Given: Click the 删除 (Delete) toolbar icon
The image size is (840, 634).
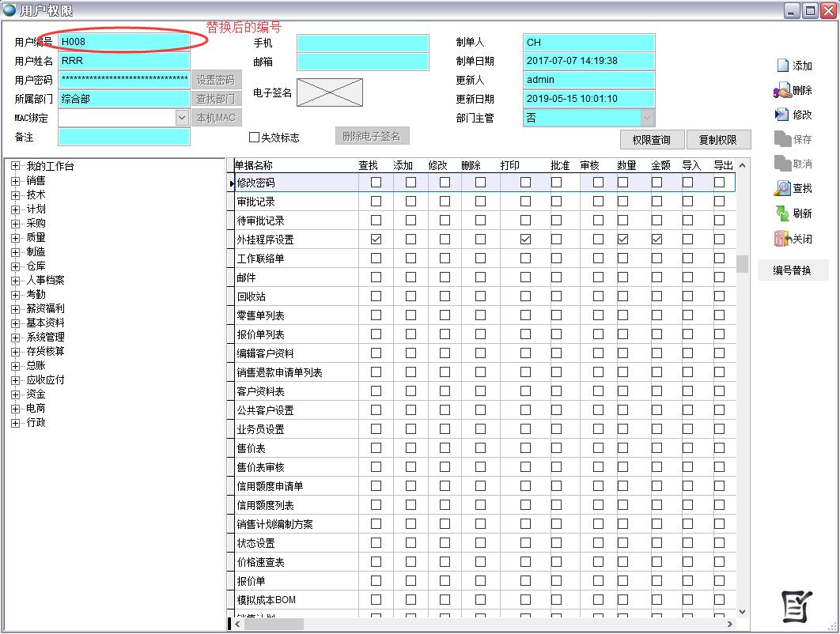Looking at the screenshot, I should point(782,91).
